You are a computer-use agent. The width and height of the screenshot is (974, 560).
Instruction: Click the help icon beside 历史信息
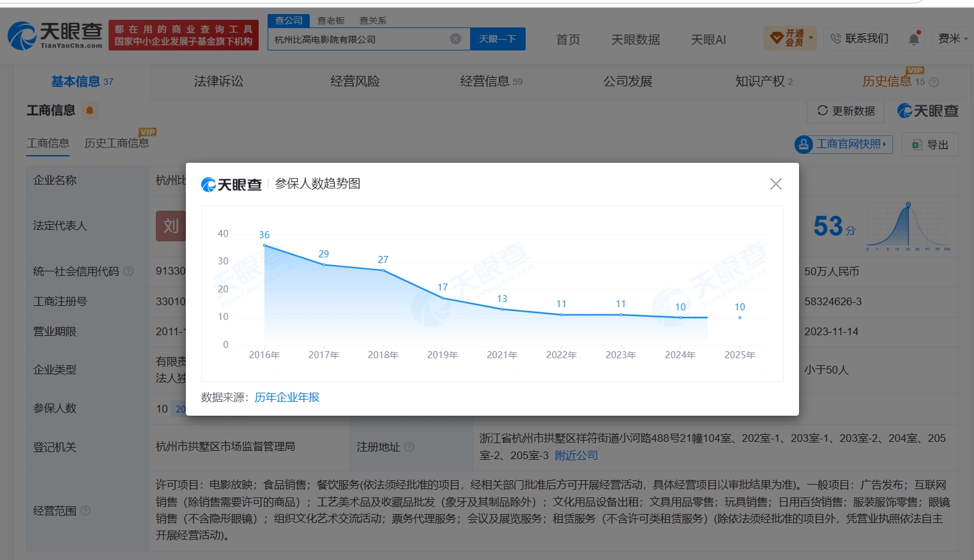pyautogui.click(x=934, y=82)
